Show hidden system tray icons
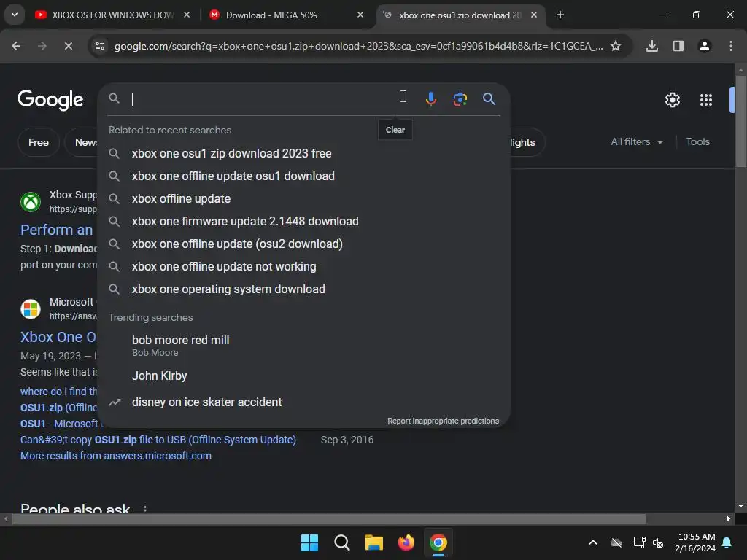Viewport: 747px width, 560px height. click(593, 542)
